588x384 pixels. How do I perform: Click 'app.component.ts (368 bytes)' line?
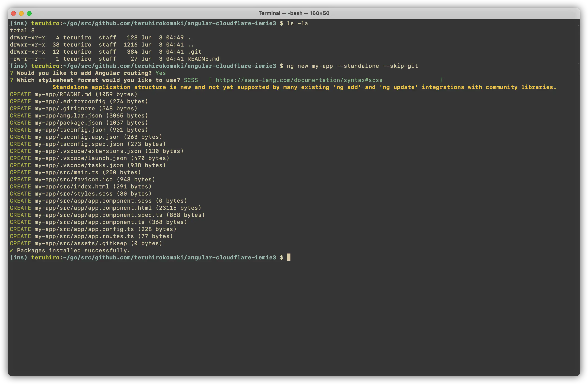tap(98, 222)
